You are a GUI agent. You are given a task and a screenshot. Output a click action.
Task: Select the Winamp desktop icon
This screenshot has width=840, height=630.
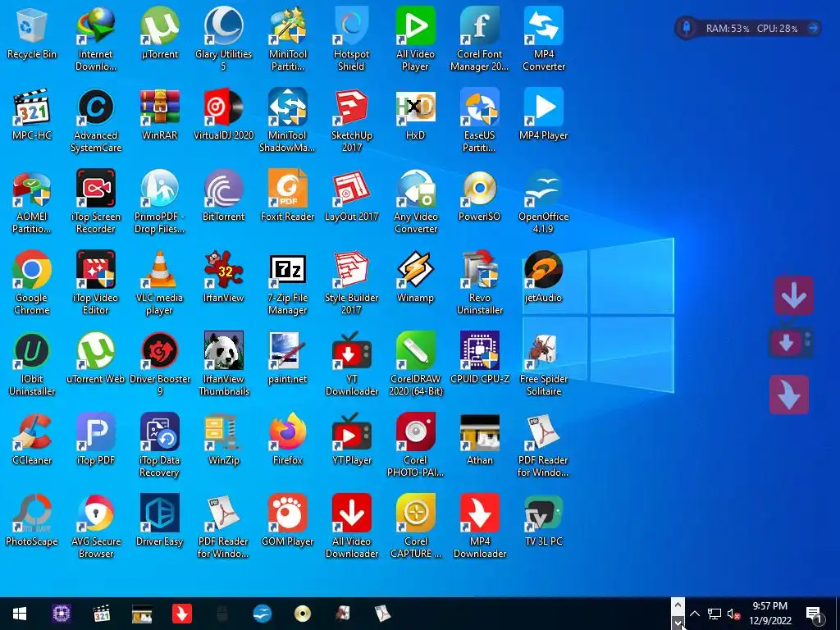click(415, 278)
